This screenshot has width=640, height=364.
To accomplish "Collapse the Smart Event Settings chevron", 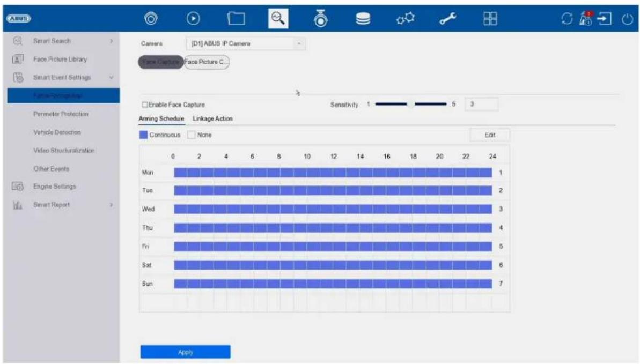I will click(111, 78).
